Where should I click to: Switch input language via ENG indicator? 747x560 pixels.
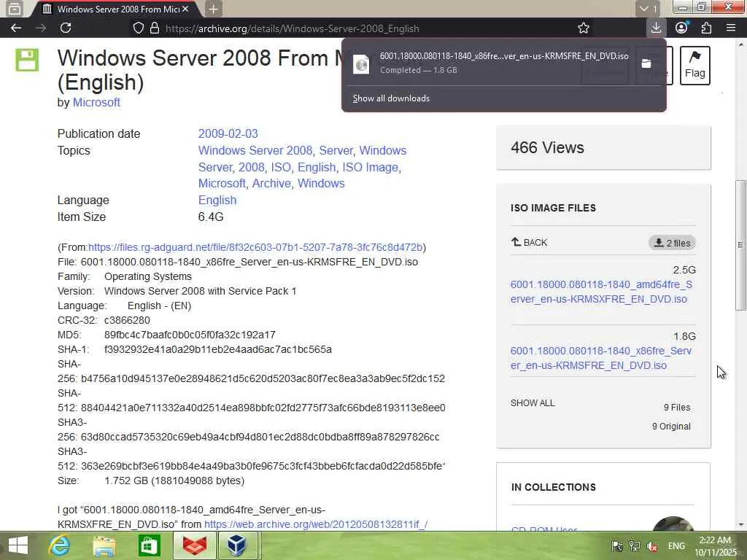click(676, 546)
